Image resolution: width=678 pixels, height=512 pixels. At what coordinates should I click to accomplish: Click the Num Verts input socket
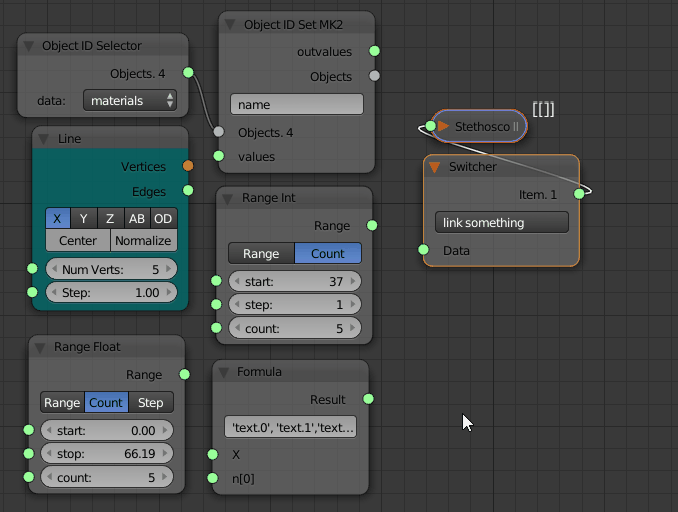[32, 269]
